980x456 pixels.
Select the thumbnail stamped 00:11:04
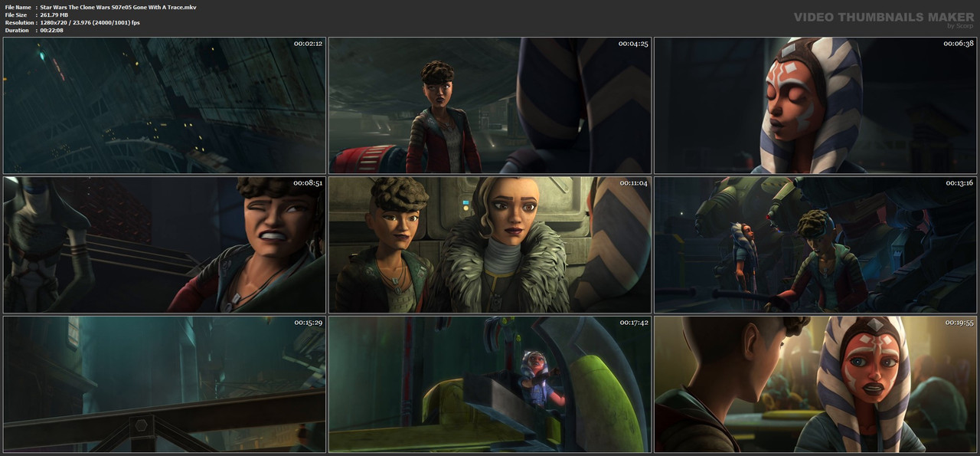pyautogui.click(x=490, y=244)
